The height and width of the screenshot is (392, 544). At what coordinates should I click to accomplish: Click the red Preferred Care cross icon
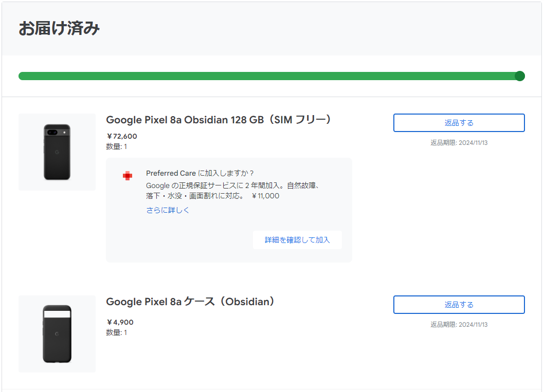click(x=128, y=176)
